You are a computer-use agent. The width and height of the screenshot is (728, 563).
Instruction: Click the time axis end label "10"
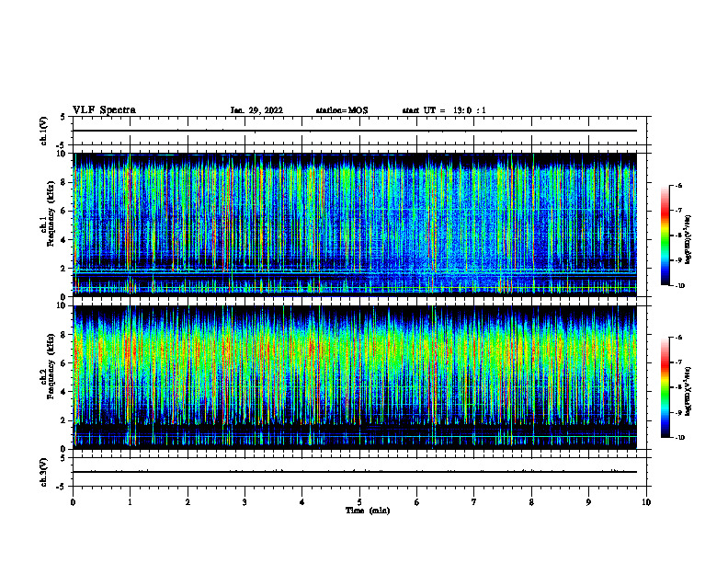(x=646, y=502)
